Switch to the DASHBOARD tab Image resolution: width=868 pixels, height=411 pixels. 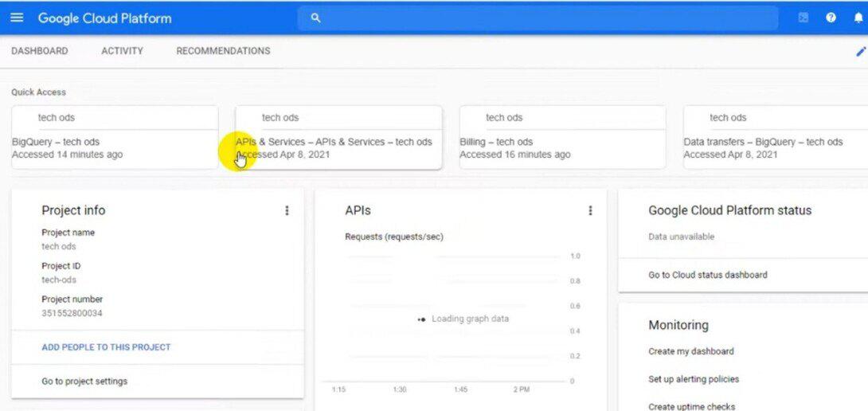[x=39, y=51]
